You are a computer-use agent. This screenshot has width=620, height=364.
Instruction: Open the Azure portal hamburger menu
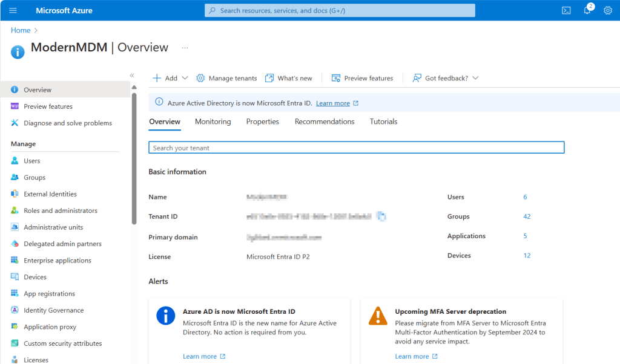point(13,10)
